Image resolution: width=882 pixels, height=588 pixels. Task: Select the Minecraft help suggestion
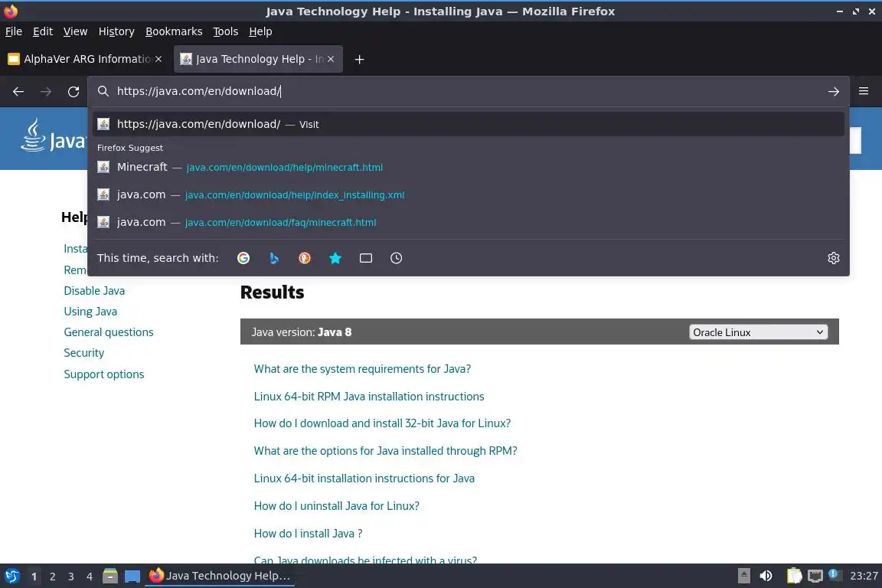(469, 167)
